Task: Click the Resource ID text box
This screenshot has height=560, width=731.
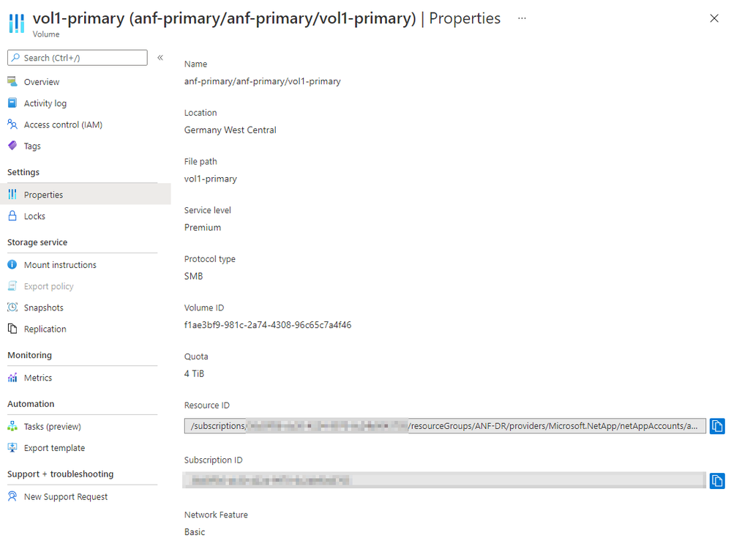Action: pos(445,426)
